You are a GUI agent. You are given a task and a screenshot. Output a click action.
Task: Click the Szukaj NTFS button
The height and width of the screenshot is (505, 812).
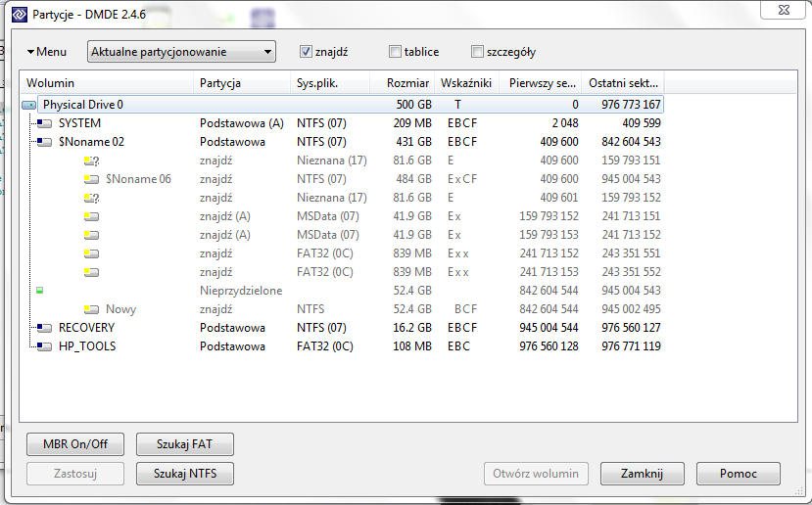click(x=185, y=474)
